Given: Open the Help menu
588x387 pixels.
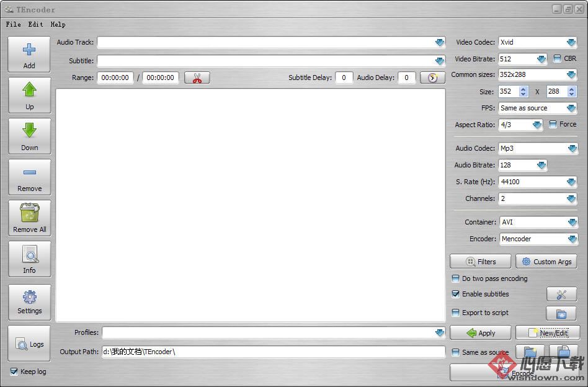Looking at the screenshot, I should [58, 24].
